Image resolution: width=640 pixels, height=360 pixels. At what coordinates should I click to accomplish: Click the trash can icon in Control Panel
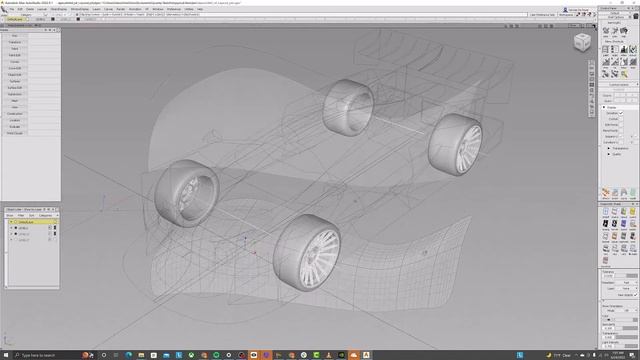[636, 16]
